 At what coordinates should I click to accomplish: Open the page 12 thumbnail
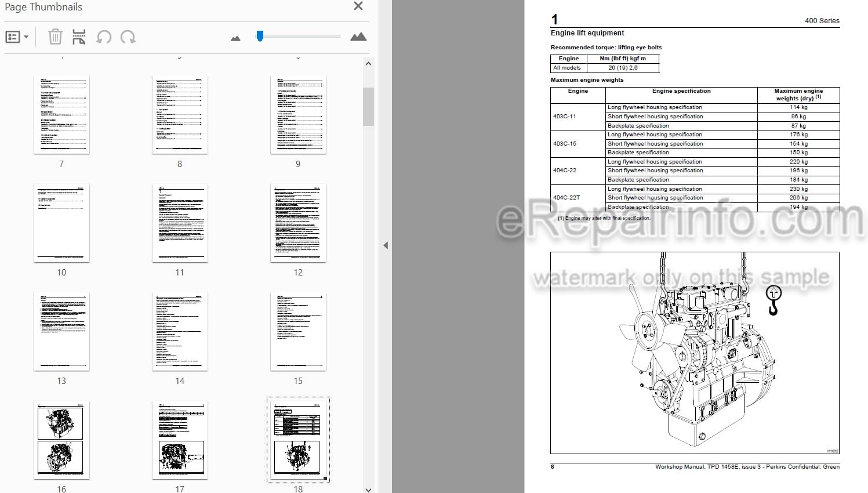298,223
